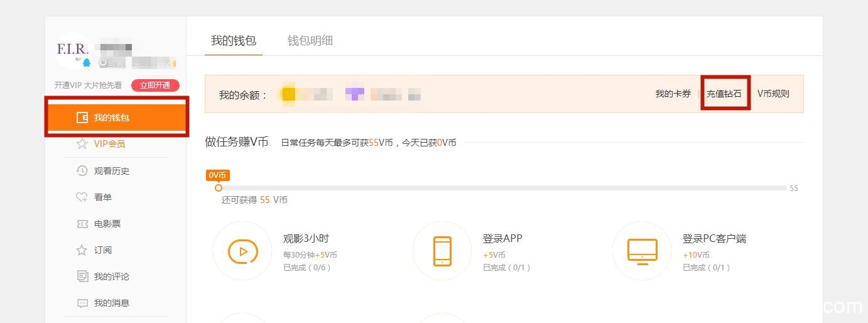Click 还可获得 55 V币 text
The width and height of the screenshot is (868, 323).
[254, 200]
